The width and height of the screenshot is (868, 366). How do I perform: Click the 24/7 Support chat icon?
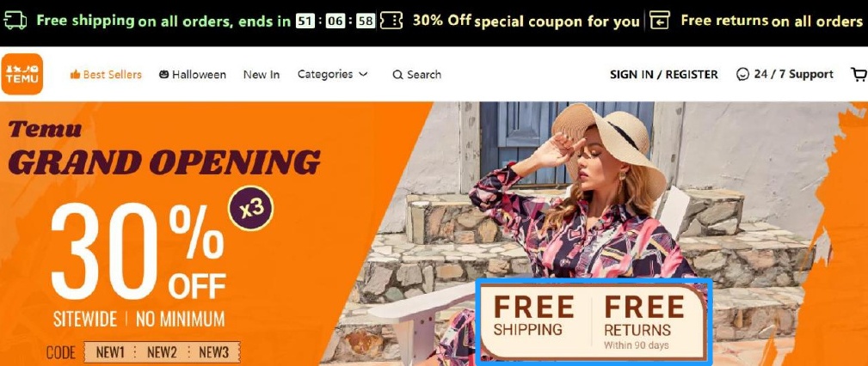coord(742,74)
